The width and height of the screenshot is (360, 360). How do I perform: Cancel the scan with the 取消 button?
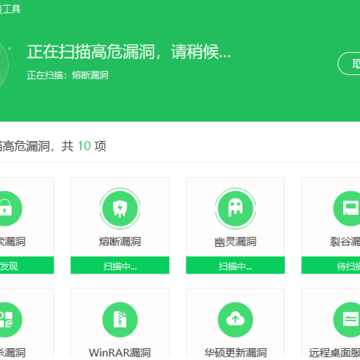point(349,64)
